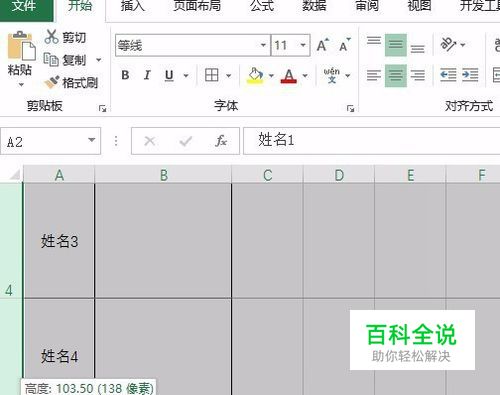Click the Select All corner triangle
This screenshot has height=395, width=500.
pyautogui.click(x=14, y=174)
